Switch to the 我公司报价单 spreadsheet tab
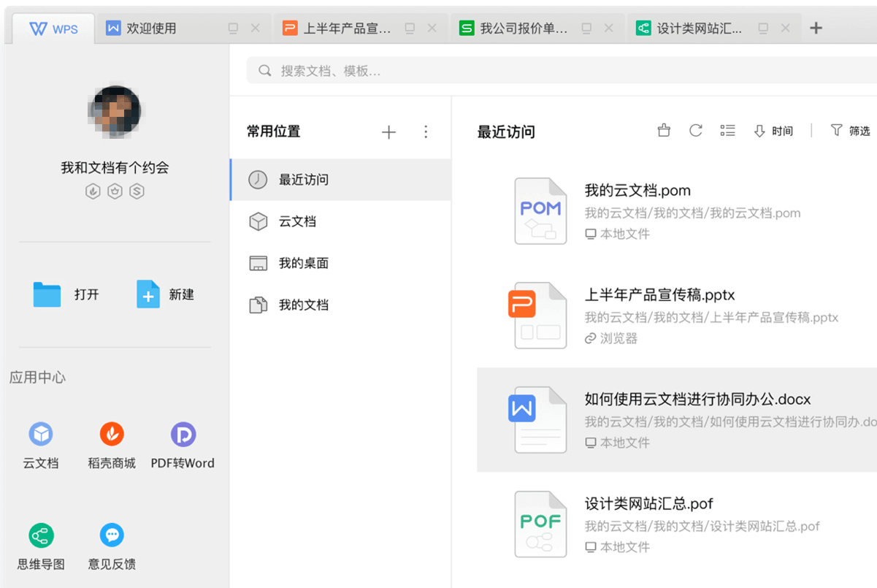 517,27
